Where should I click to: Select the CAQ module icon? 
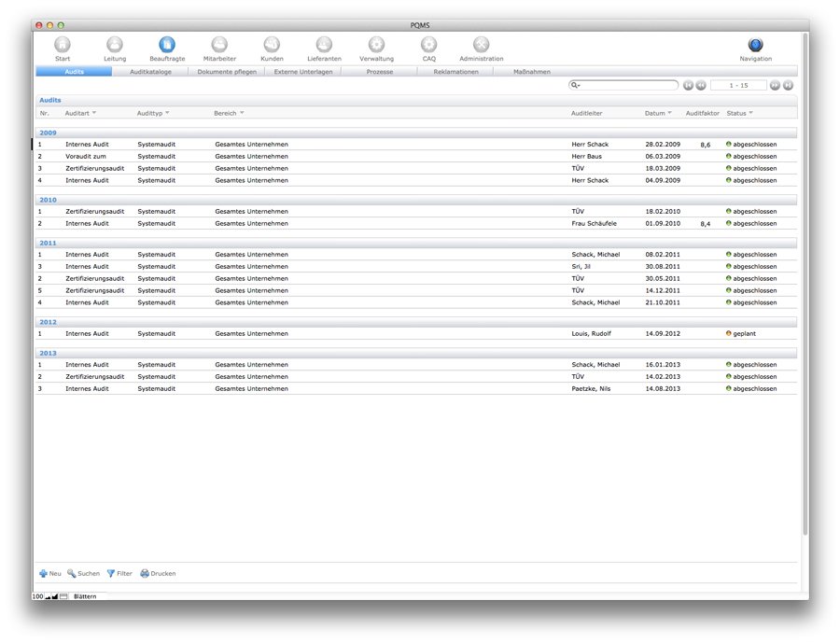pyautogui.click(x=428, y=44)
